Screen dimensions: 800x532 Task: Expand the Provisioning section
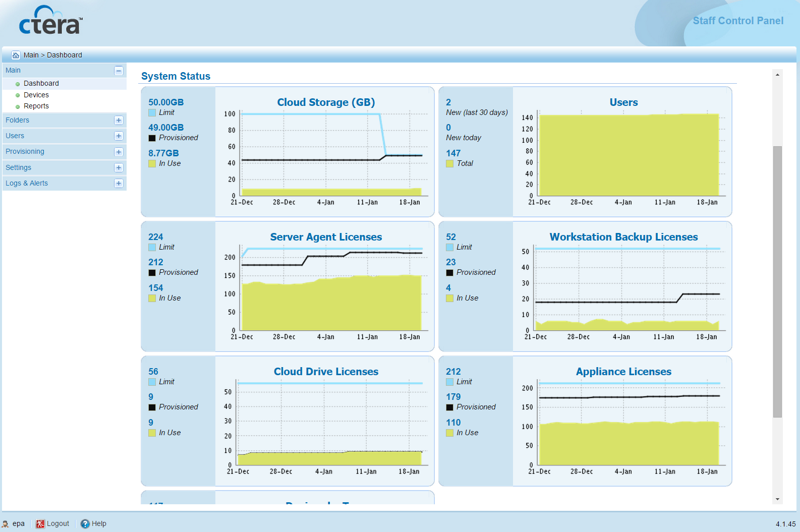click(x=119, y=152)
